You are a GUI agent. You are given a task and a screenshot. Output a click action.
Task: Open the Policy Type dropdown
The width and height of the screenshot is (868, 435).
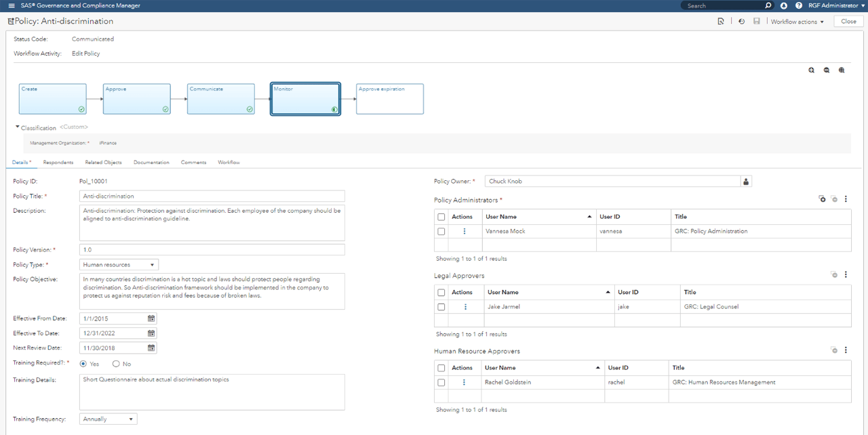click(x=119, y=265)
